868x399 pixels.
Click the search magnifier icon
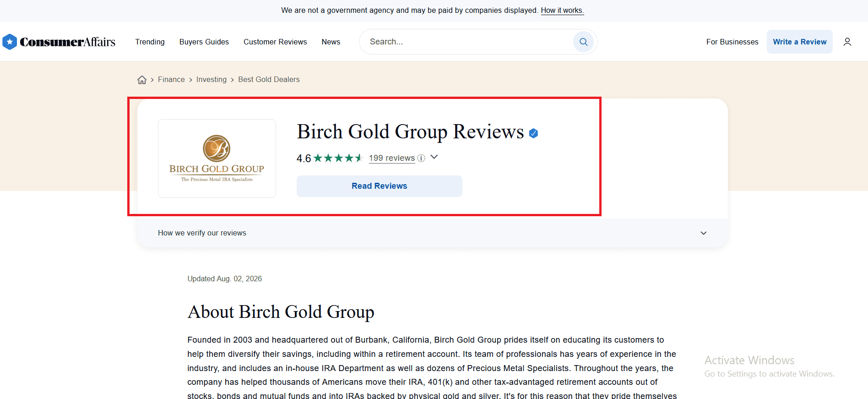(583, 42)
